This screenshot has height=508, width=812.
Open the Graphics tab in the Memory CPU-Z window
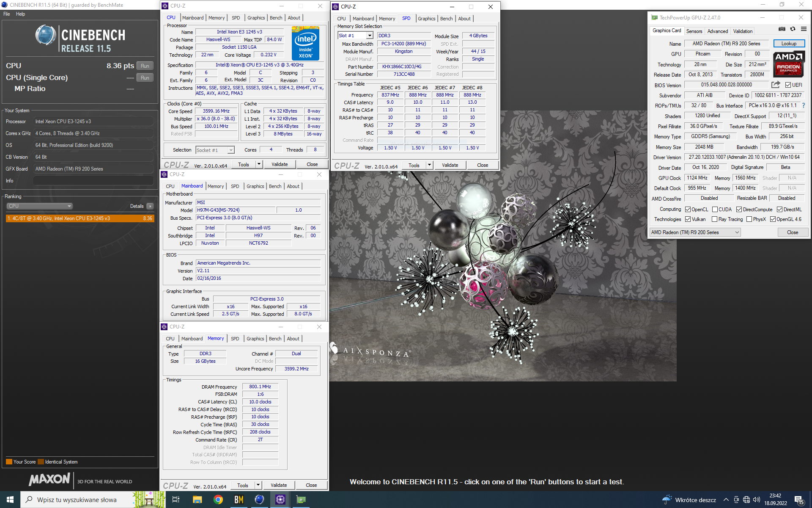coord(255,339)
